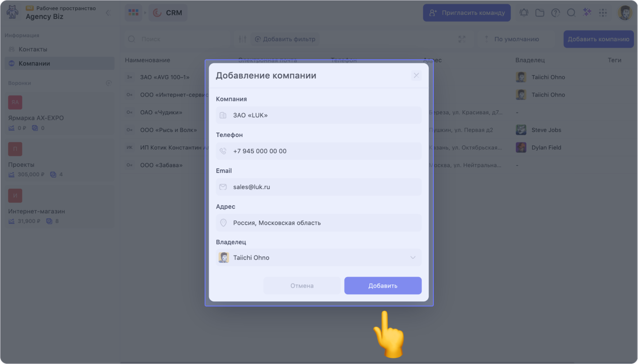The image size is (638, 364).
Task: Open the files folder icon in header
Action: (x=540, y=13)
